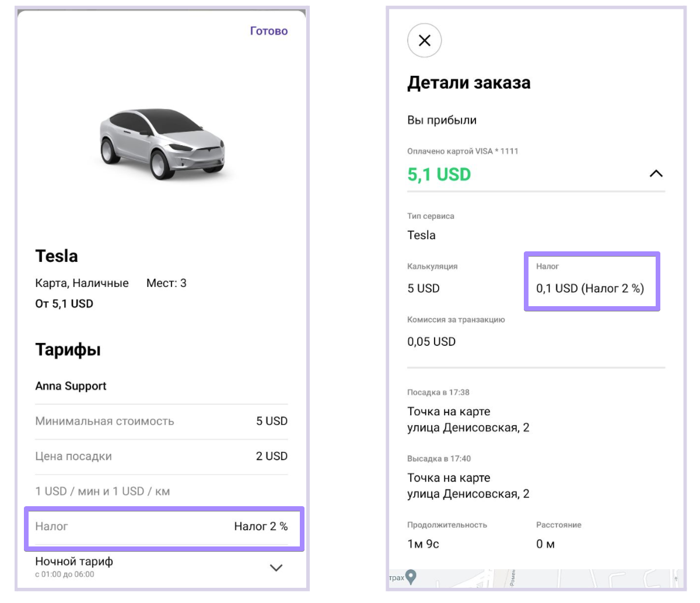
Task: Tap the Готово button
Action: coord(269,31)
